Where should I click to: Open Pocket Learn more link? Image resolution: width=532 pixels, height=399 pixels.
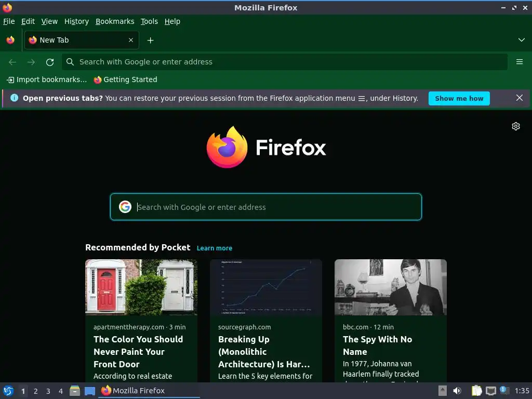(x=215, y=248)
